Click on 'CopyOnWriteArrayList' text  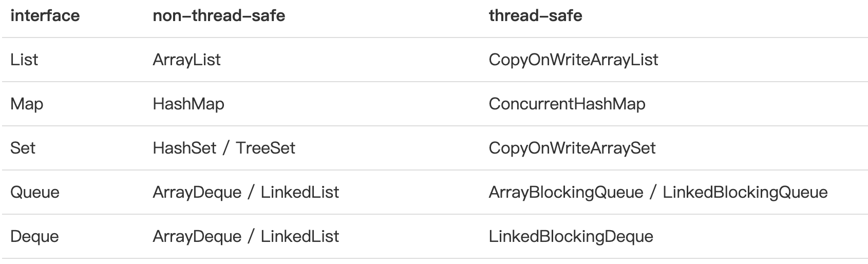click(x=573, y=60)
